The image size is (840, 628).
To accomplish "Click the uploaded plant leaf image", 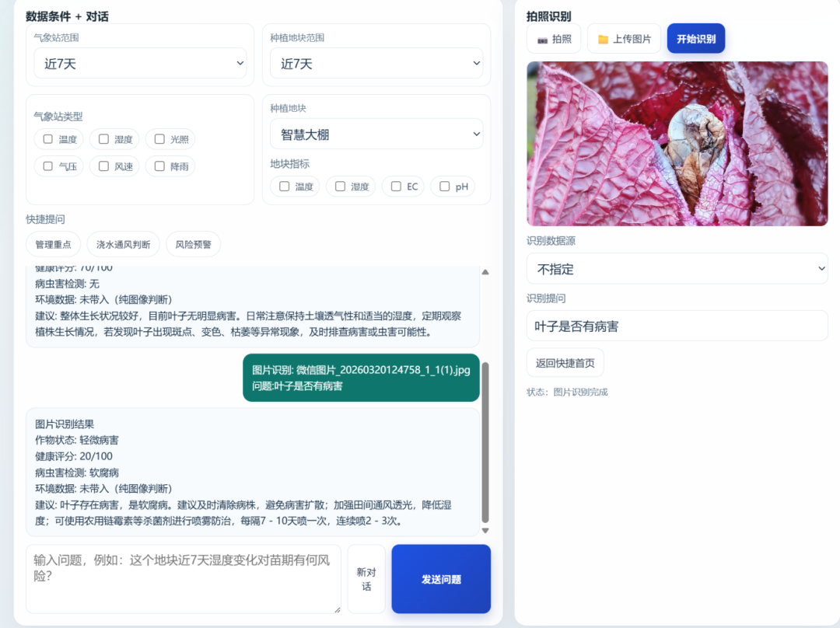I will point(677,144).
